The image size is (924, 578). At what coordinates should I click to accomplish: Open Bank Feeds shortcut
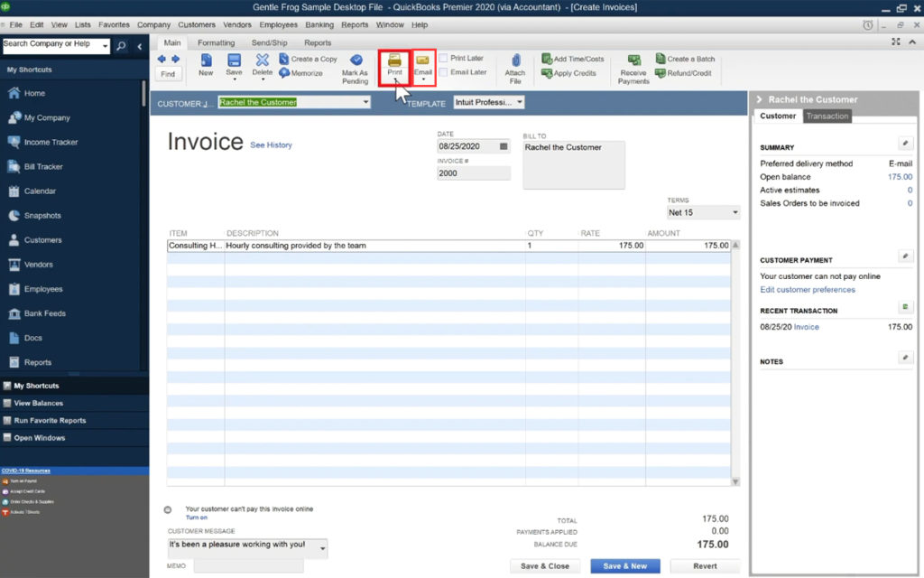(x=45, y=313)
